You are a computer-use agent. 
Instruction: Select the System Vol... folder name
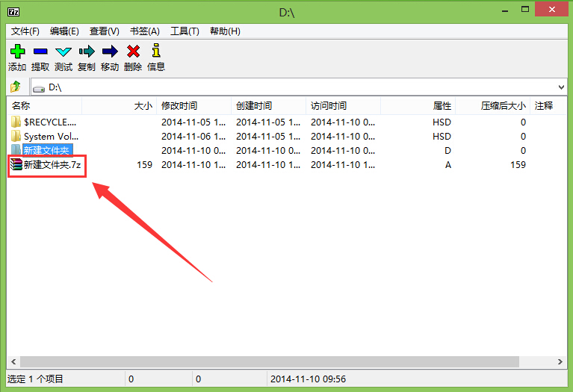51,137
